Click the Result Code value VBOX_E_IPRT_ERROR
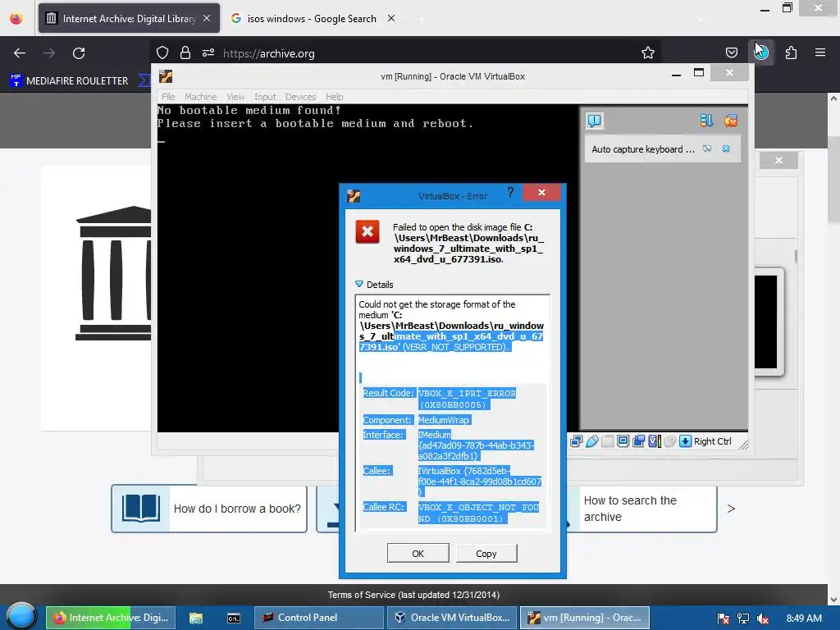 (467, 399)
